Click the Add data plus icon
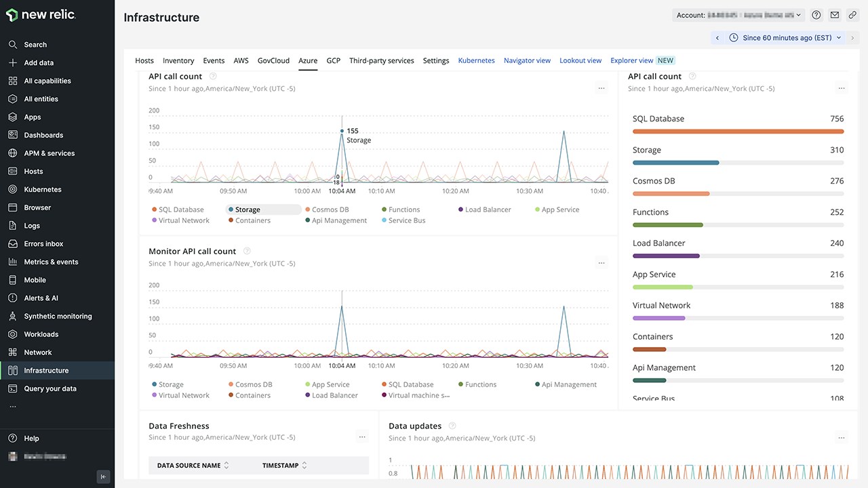The image size is (868, 488). [x=12, y=62]
